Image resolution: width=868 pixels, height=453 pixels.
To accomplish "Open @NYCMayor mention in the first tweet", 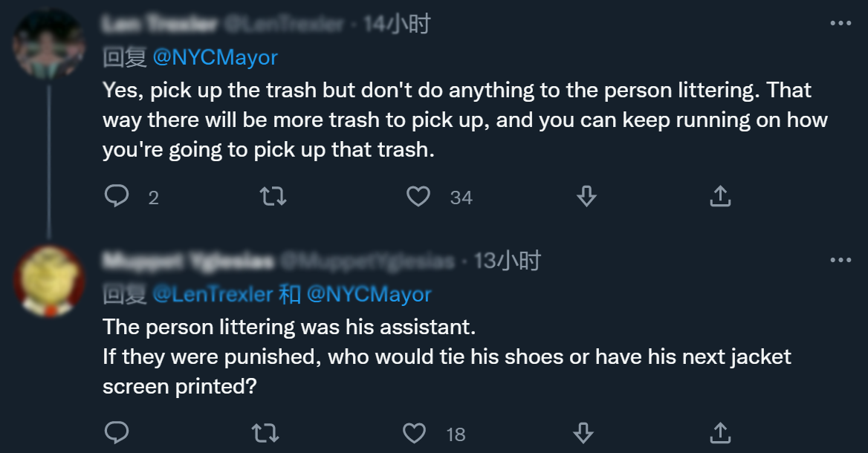I will pyautogui.click(x=216, y=57).
